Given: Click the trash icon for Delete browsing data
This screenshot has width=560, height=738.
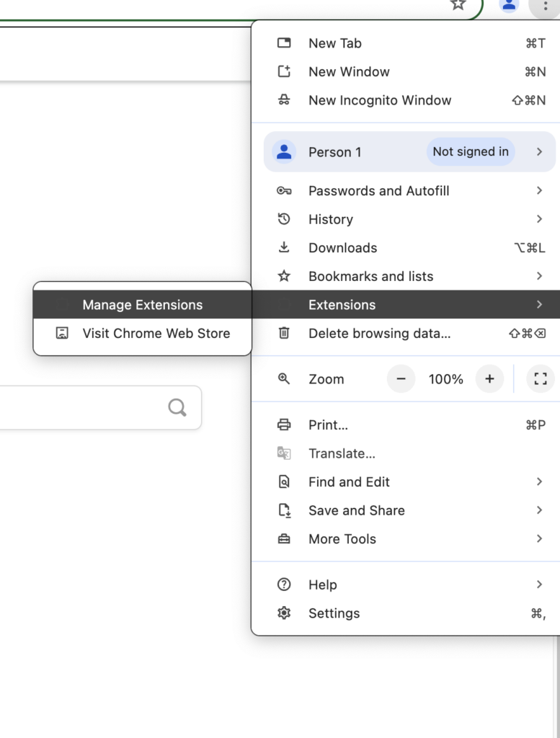Looking at the screenshot, I should click(x=284, y=333).
